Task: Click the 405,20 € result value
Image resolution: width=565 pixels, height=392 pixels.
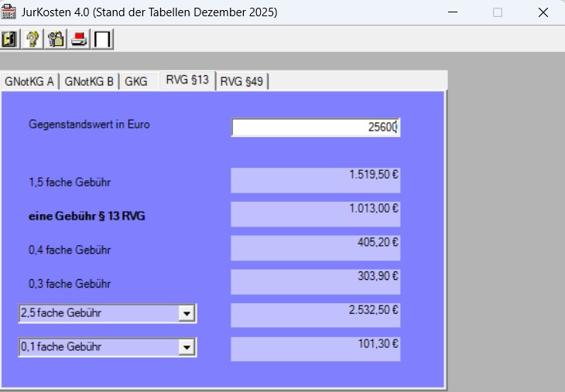Action: pyautogui.click(x=378, y=242)
